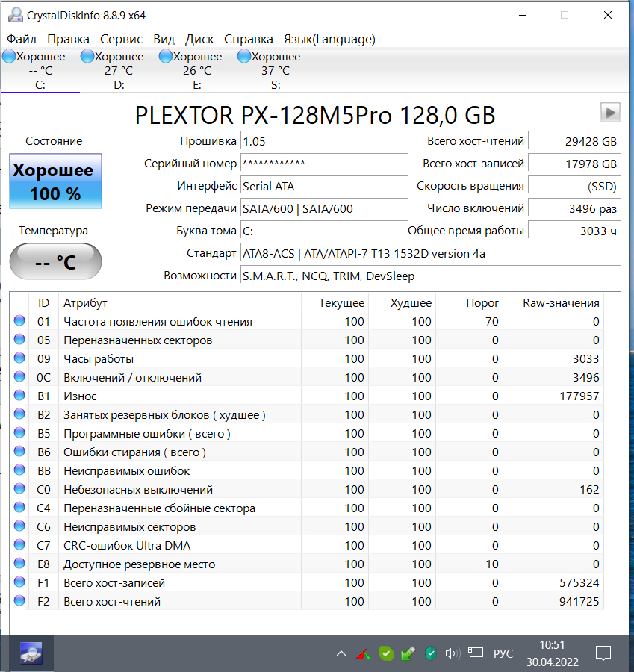Click the status icon for attribute BB

pyautogui.click(x=19, y=470)
